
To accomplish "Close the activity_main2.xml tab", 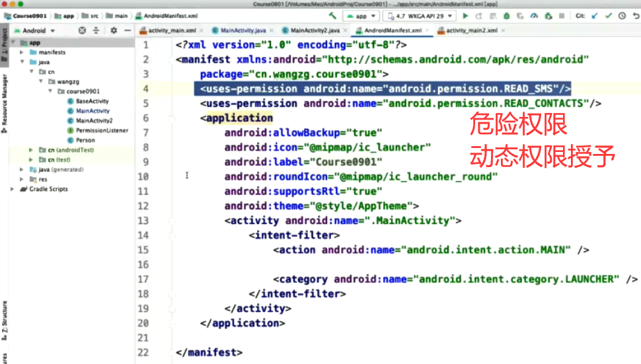I will pos(503,30).
